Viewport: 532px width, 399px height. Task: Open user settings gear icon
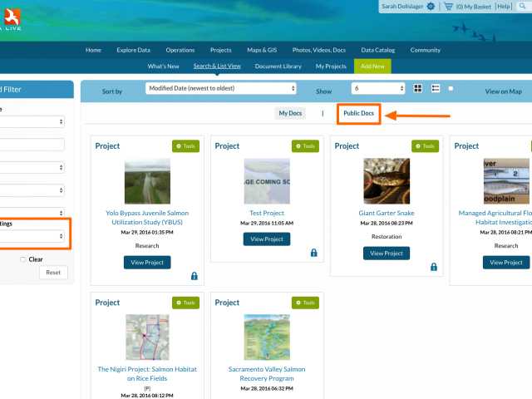(431, 7)
